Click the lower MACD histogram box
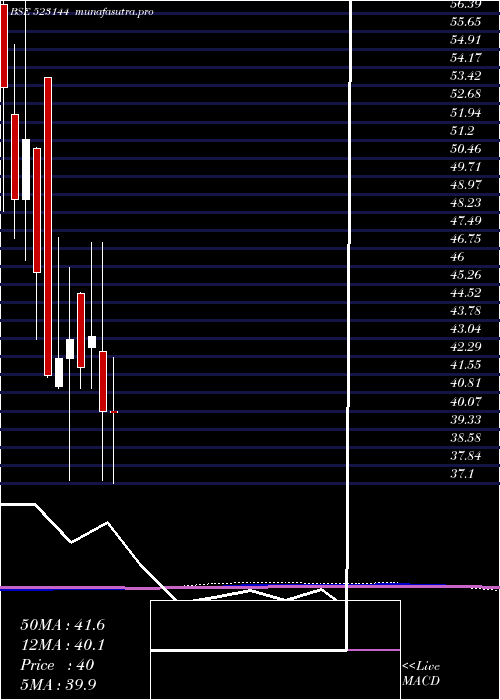This screenshot has height=700, width=500. (275, 675)
